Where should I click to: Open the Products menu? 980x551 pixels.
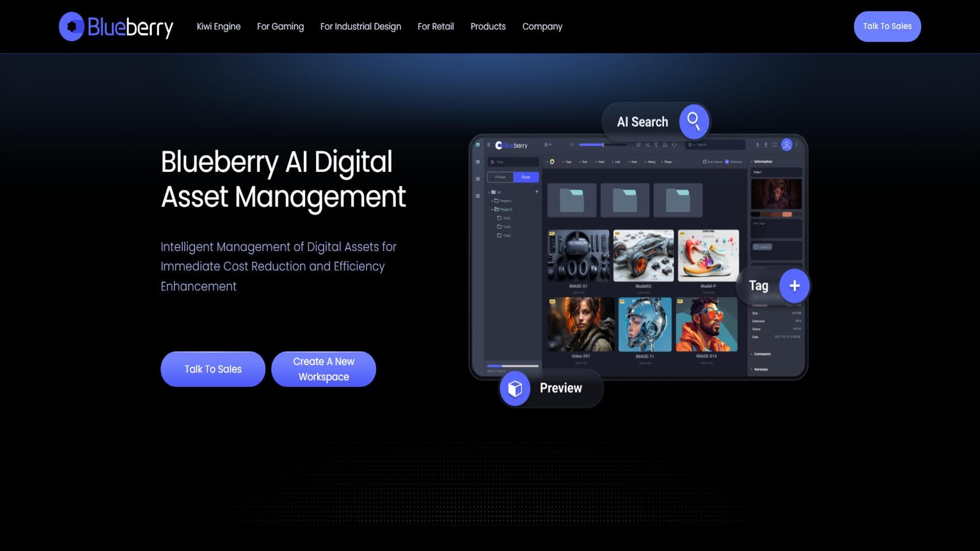[x=488, y=27]
